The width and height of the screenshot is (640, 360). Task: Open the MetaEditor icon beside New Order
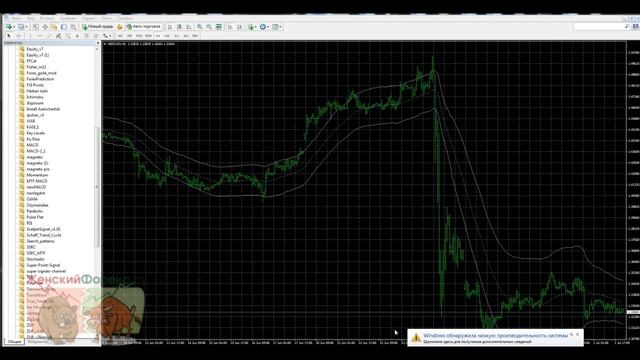(x=120, y=27)
